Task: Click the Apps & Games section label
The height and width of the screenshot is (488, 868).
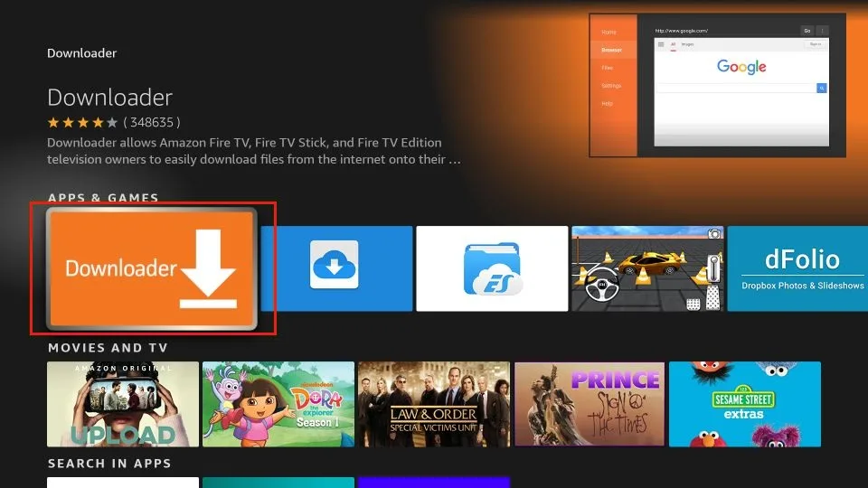Action: pos(103,198)
